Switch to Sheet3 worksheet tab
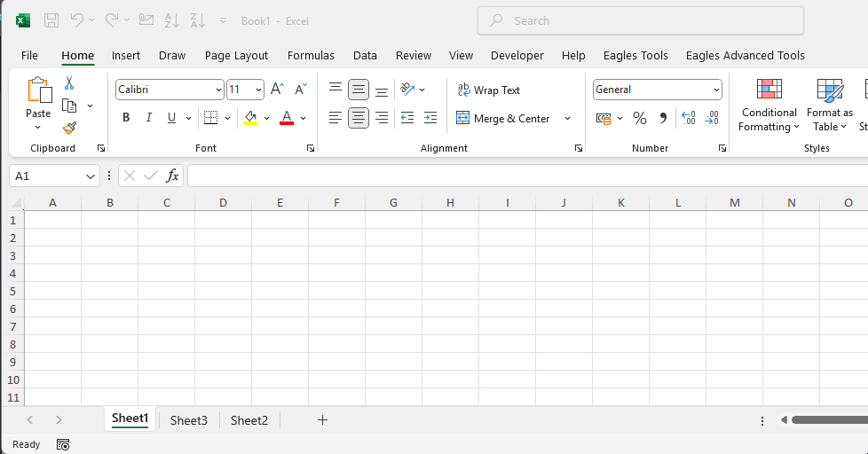Screen dimensions: 868x454 (x=189, y=420)
